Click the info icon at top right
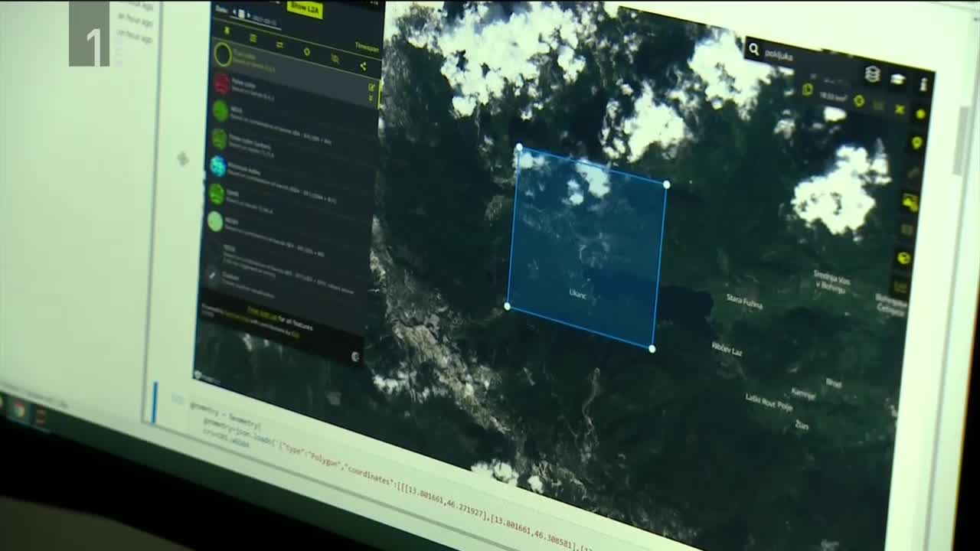The image size is (980, 551). coord(923,84)
